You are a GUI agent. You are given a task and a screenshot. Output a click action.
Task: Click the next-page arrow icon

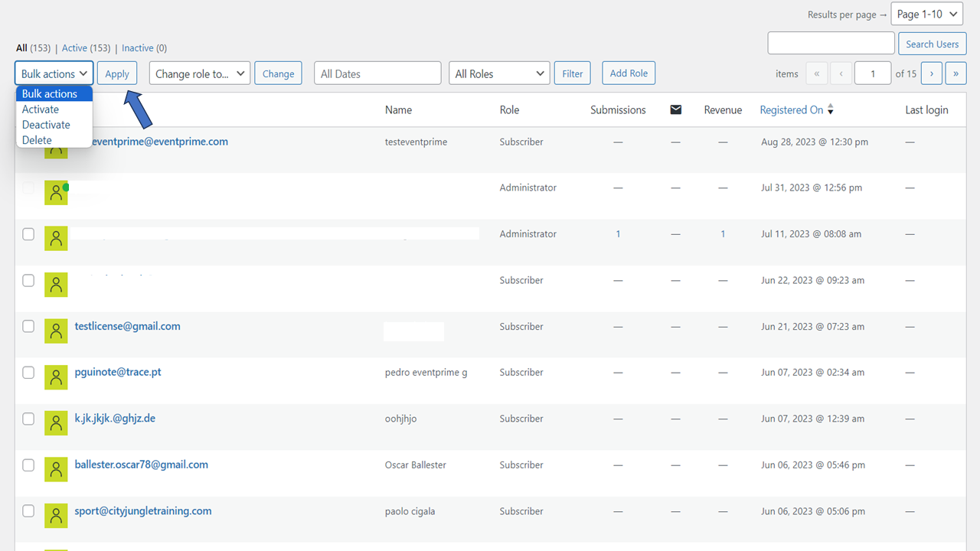pos(931,73)
